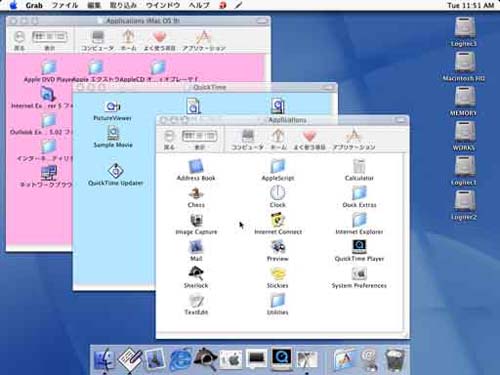Open the Trash in the Dock
This screenshot has height=375, width=500.
tap(395, 359)
